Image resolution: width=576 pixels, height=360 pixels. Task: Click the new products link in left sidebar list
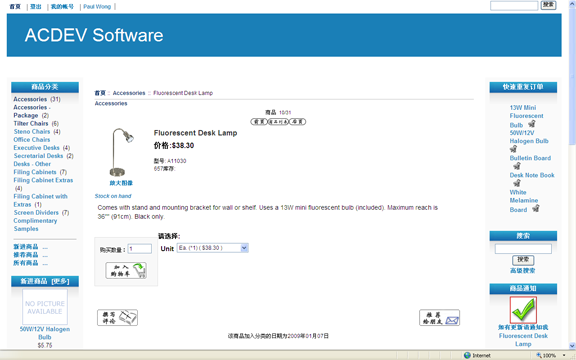point(30,247)
